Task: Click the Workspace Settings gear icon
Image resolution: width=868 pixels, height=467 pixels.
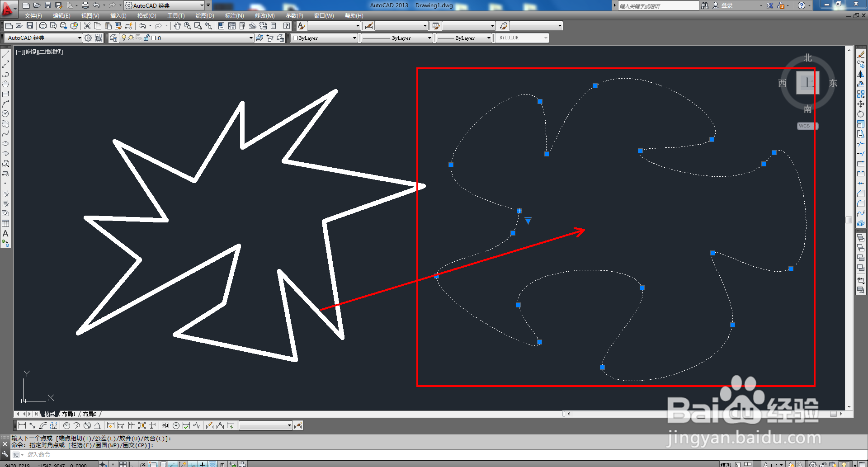Action: pos(88,38)
